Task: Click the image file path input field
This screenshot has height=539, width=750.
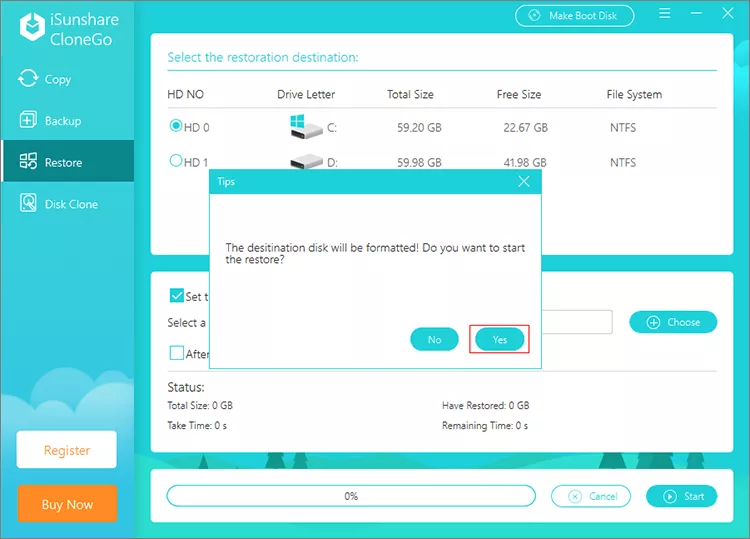Action: (x=577, y=322)
